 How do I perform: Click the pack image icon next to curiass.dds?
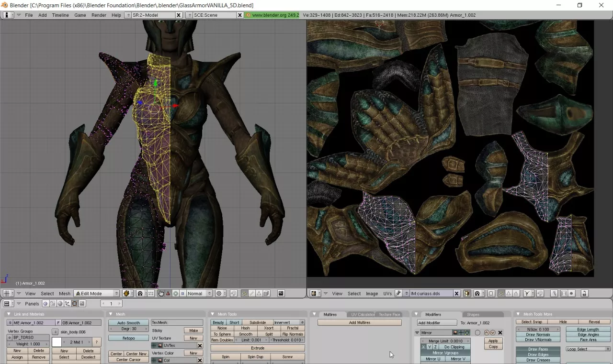click(x=467, y=293)
